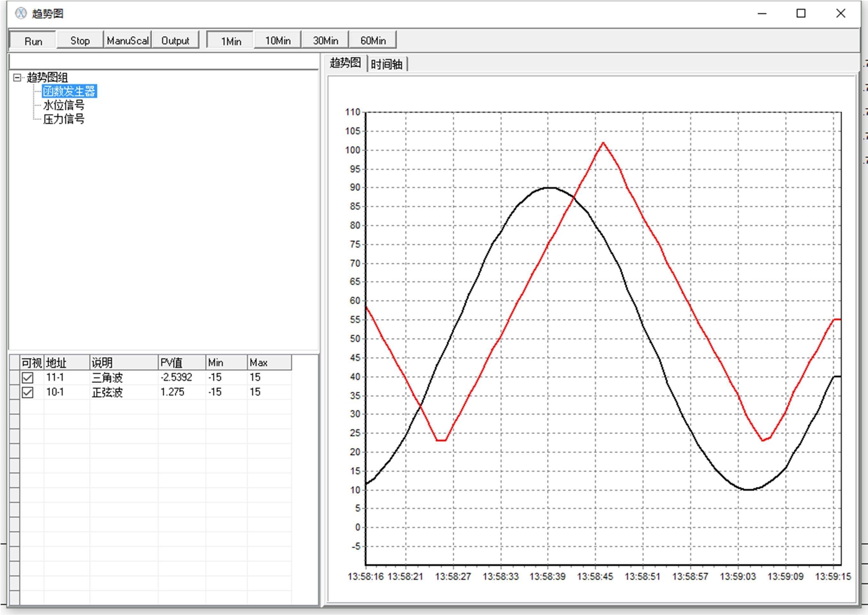Screen dimensions: 868x615
Task: Select the 1Min time range
Action: pyautogui.click(x=231, y=41)
